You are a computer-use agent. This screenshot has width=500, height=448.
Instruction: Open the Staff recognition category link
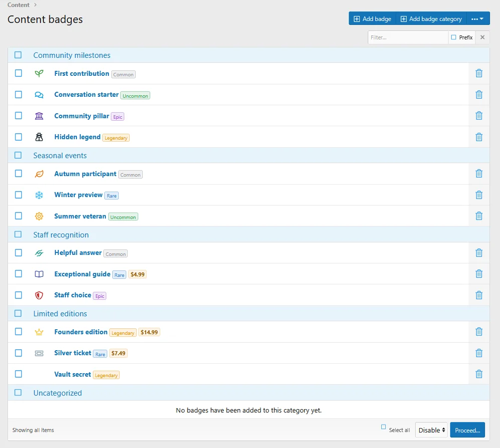point(61,235)
